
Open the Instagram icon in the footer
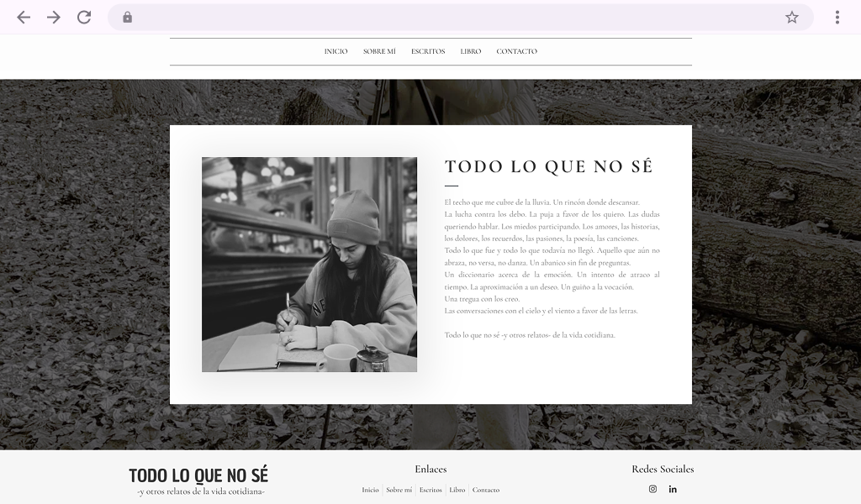652,488
